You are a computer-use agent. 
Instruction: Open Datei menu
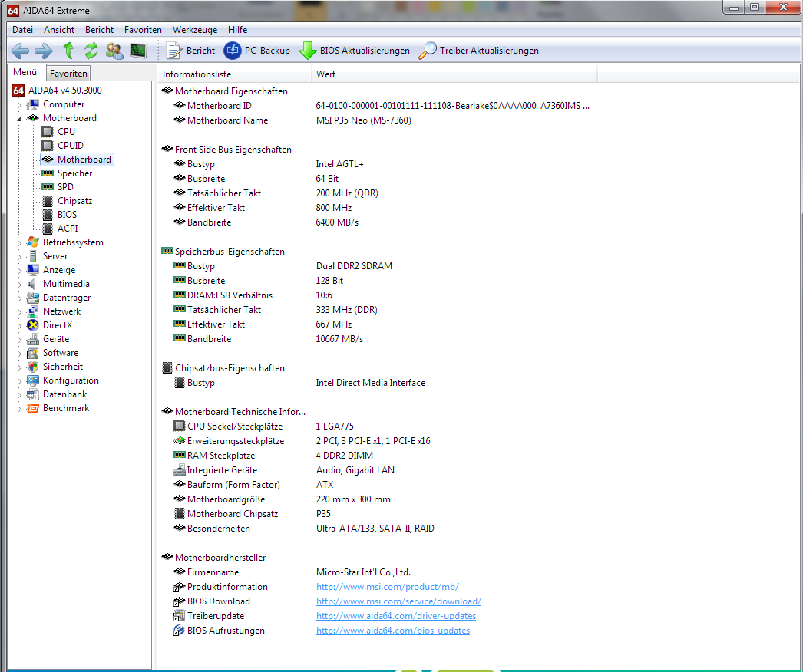coord(22,30)
